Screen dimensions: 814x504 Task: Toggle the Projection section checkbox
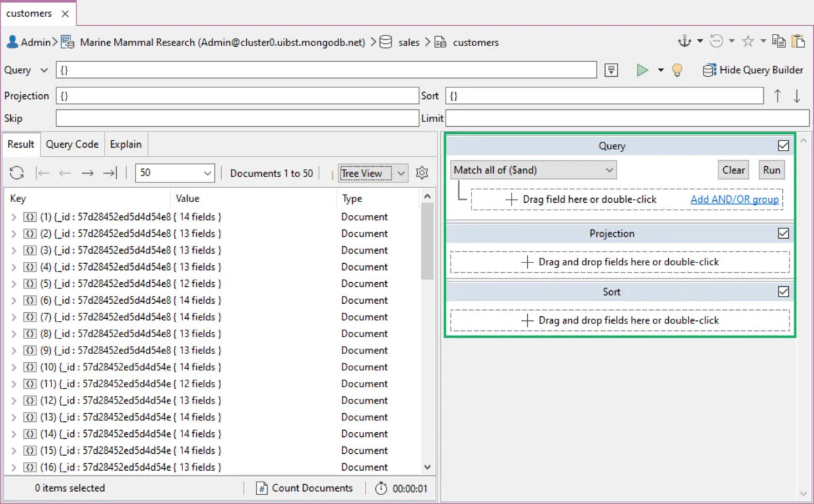(783, 233)
